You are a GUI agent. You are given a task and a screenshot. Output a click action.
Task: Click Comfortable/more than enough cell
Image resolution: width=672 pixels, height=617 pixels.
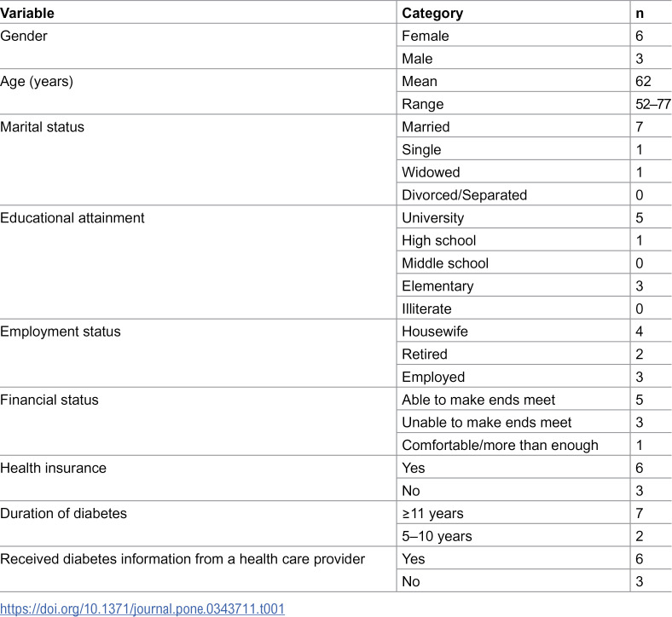(x=500, y=446)
